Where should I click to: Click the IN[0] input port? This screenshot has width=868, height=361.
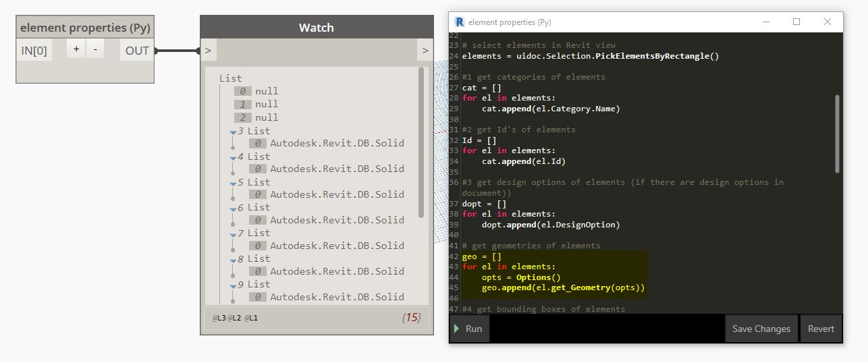pyautogui.click(x=34, y=50)
